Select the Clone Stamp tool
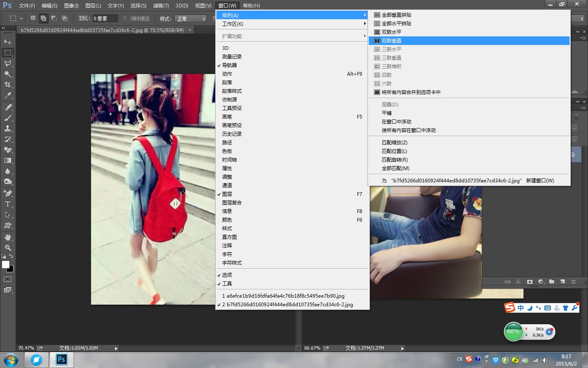The image size is (588, 368). tap(8, 128)
